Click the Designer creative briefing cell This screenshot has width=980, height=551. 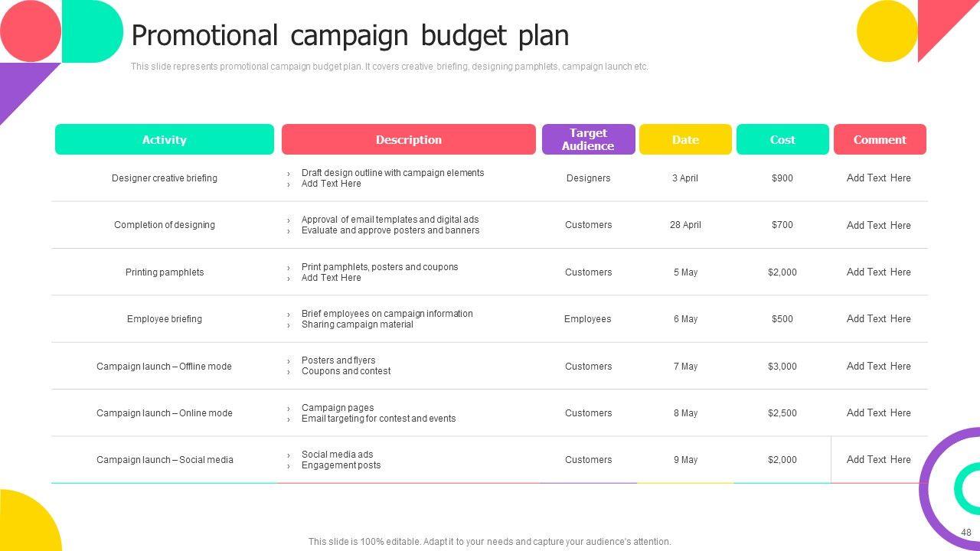165,178
